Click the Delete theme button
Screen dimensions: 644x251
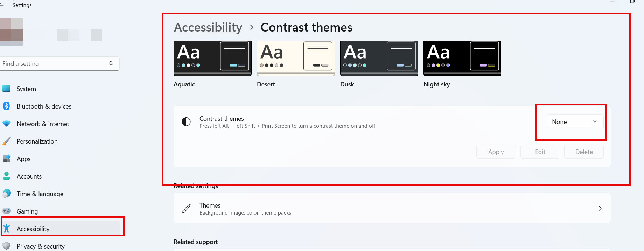pyautogui.click(x=584, y=152)
